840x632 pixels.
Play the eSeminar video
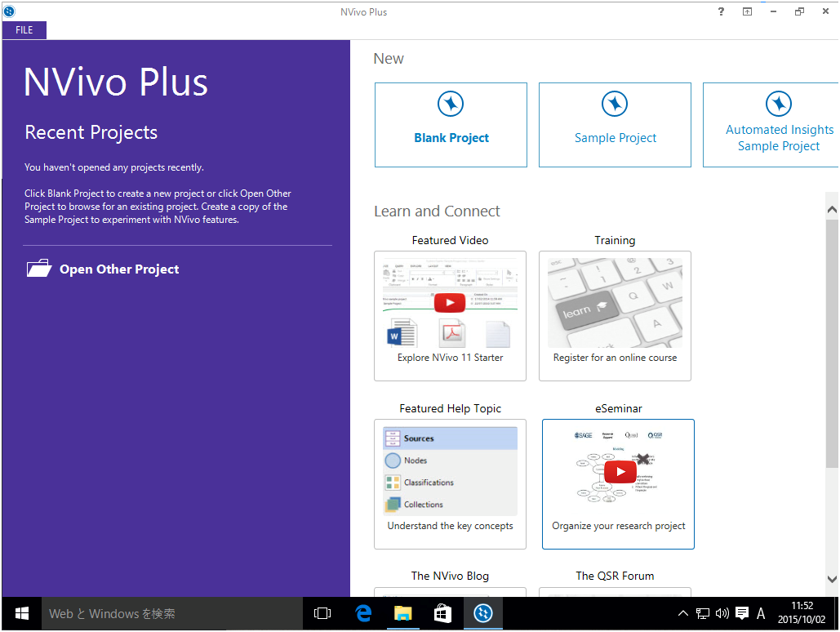(x=620, y=472)
